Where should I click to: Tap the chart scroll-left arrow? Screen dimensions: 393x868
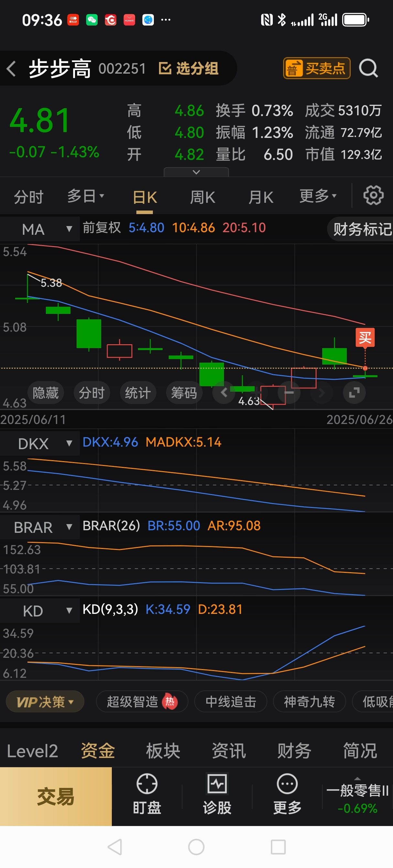224,393
